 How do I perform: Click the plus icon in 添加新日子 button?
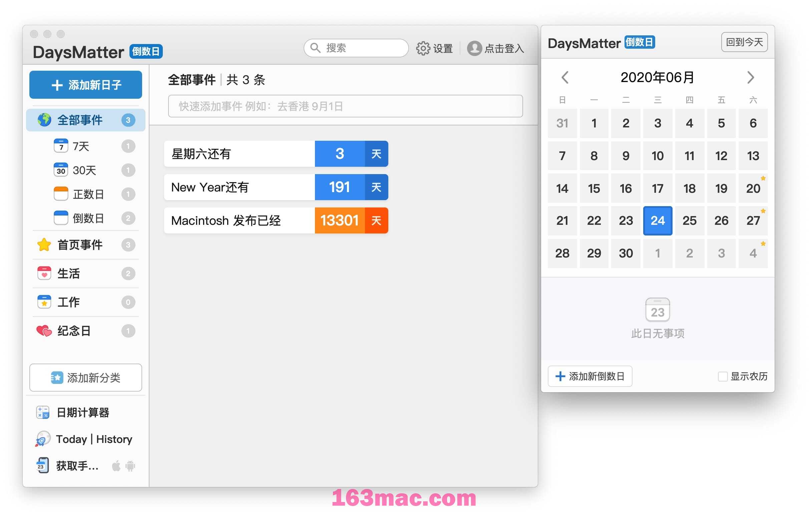tap(57, 85)
